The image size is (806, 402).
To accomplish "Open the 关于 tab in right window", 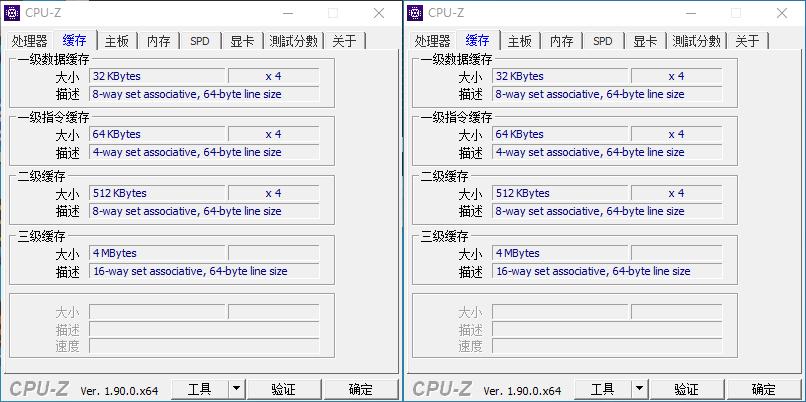I will [747, 41].
